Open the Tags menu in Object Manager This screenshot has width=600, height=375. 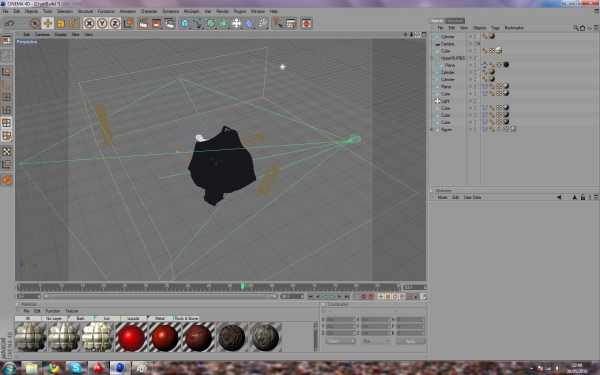point(495,28)
